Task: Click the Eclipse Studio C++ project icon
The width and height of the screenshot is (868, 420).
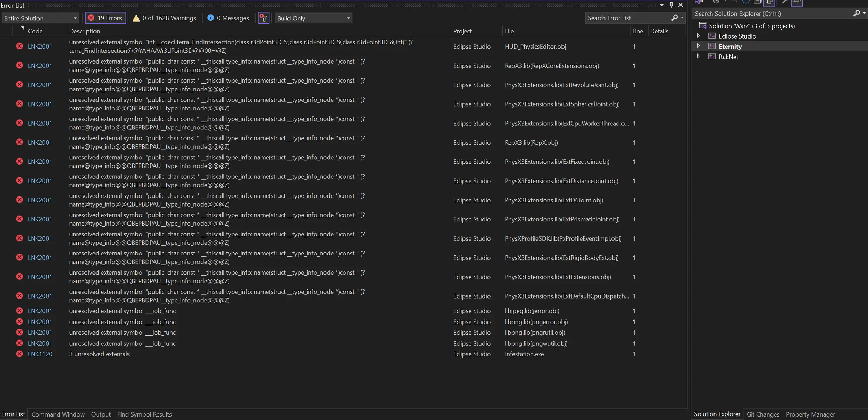Action: point(712,36)
